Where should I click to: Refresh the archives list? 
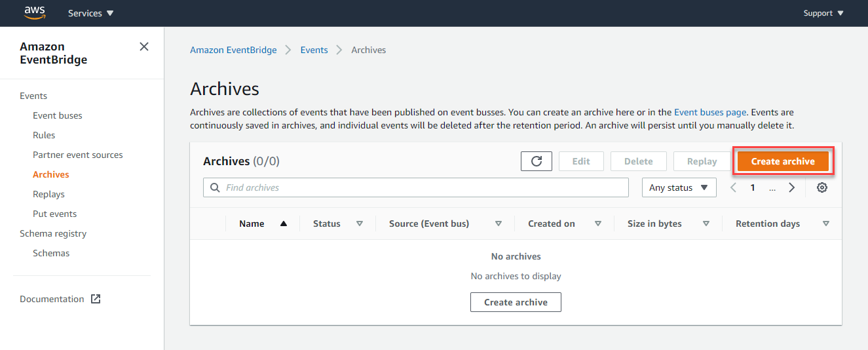(537, 161)
